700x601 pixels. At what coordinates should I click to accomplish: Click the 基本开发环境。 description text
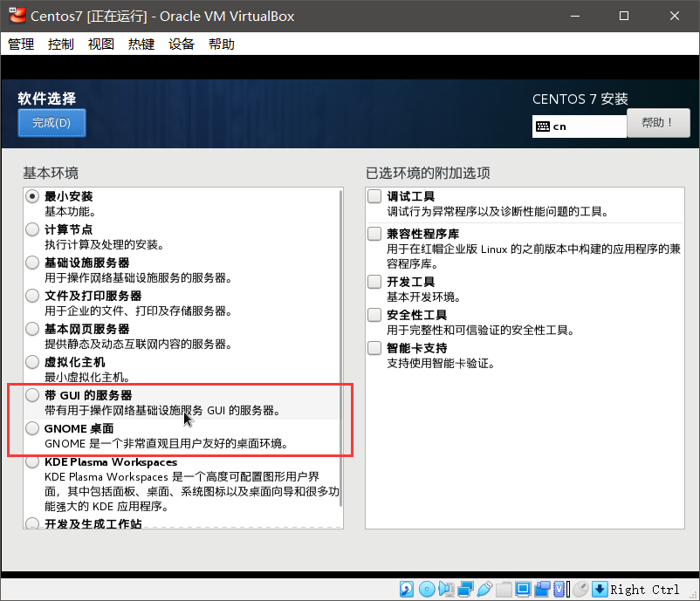pos(423,297)
